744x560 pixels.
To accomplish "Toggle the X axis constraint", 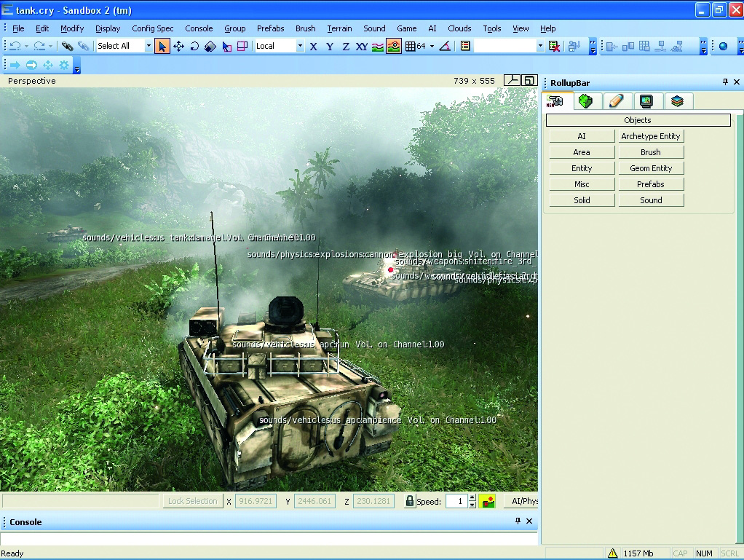I will tap(313, 46).
